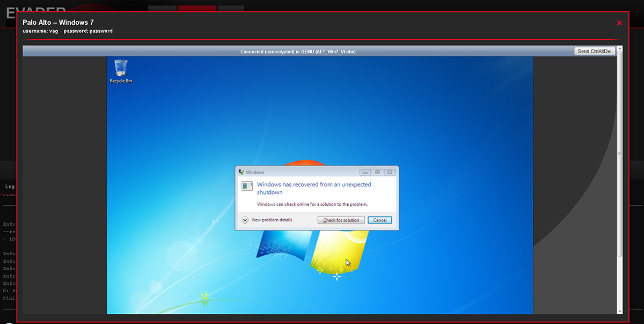Click Check for solution in Windows dialog
644x324 pixels.
[x=341, y=220]
